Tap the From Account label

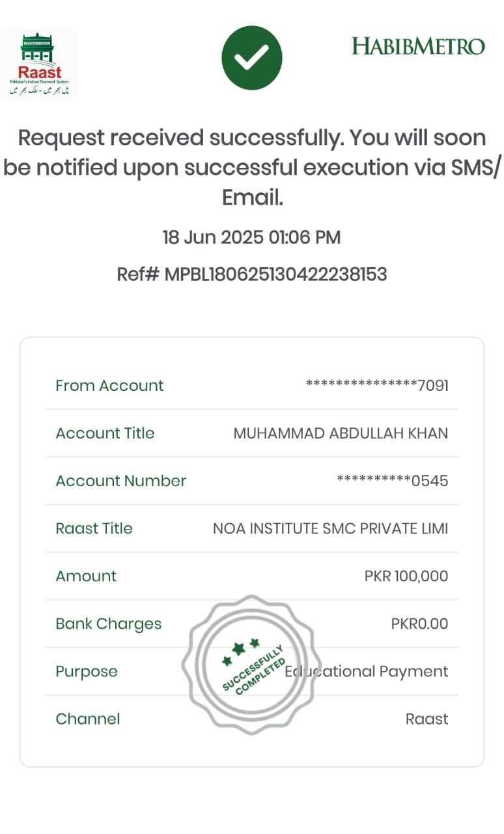coord(109,386)
